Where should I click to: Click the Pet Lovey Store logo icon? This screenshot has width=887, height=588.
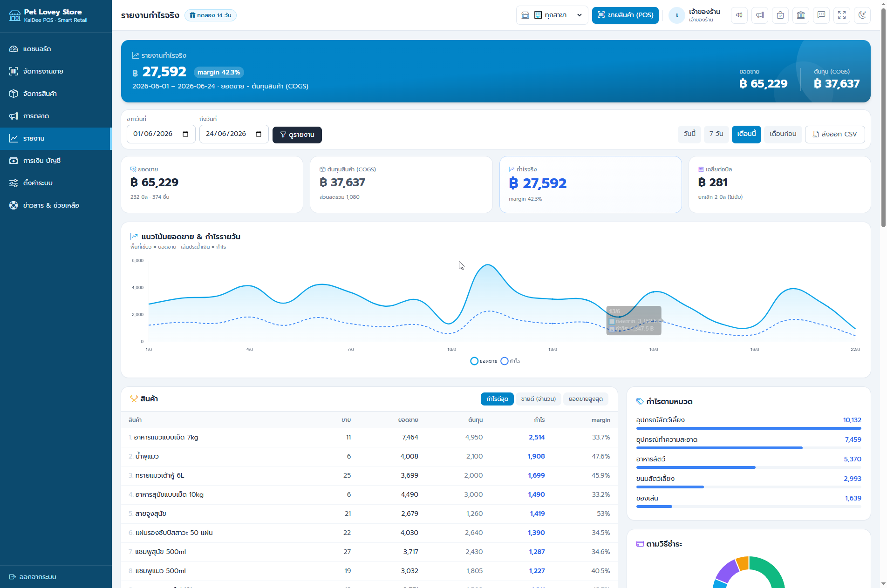click(15, 16)
